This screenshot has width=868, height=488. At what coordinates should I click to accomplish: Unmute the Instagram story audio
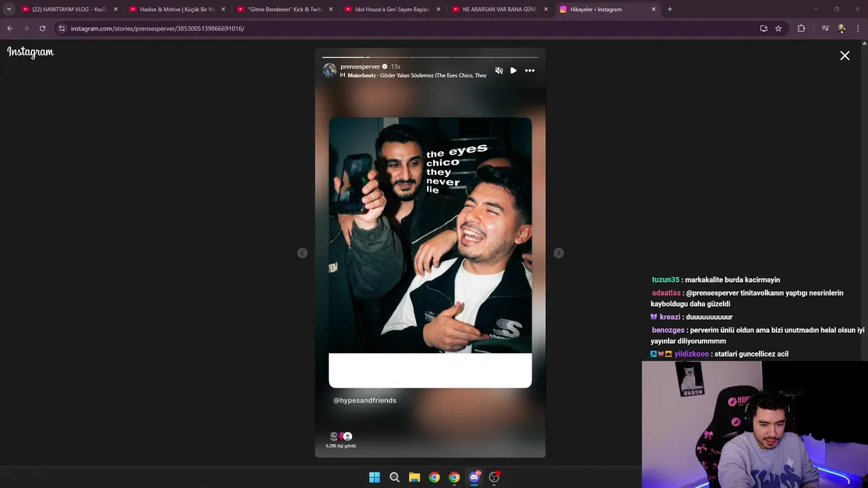pyautogui.click(x=499, y=70)
